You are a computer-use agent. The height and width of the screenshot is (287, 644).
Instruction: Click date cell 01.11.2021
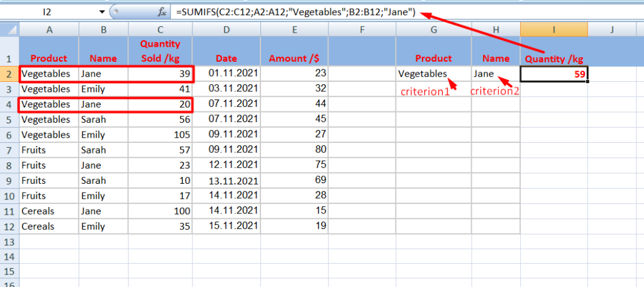[x=226, y=74]
